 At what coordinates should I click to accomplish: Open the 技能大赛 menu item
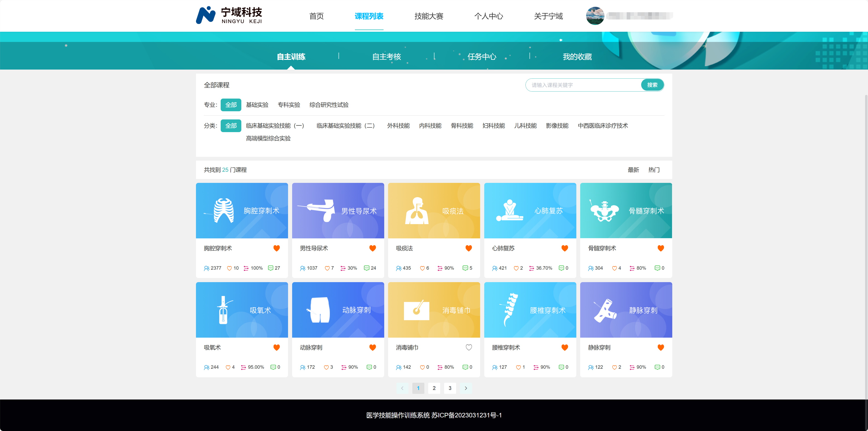pyautogui.click(x=429, y=16)
